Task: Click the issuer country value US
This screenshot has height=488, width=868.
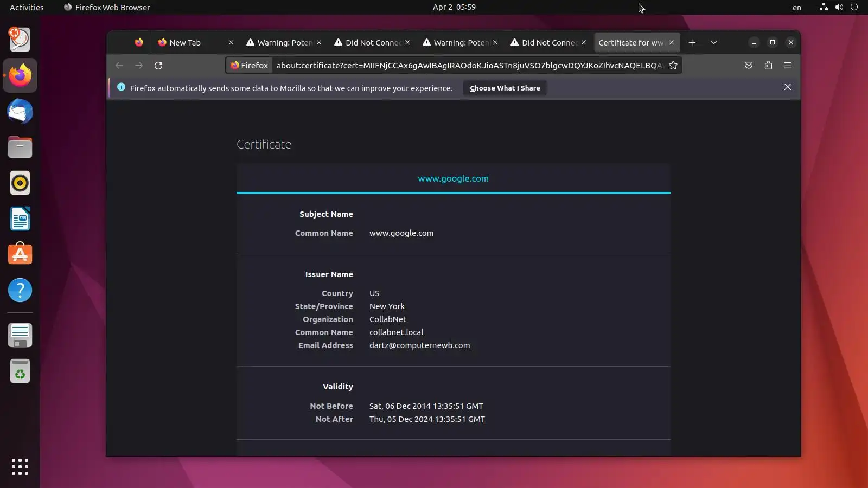Action: (374, 293)
